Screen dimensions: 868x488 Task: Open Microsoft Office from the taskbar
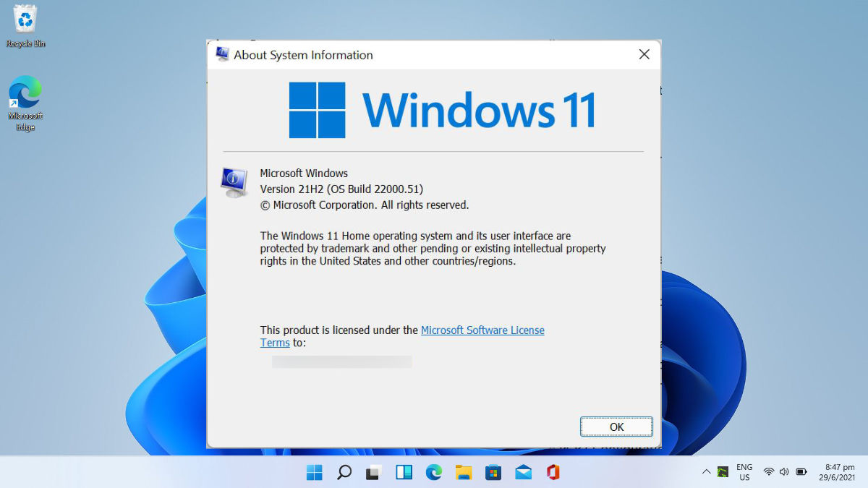[x=553, y=472]
